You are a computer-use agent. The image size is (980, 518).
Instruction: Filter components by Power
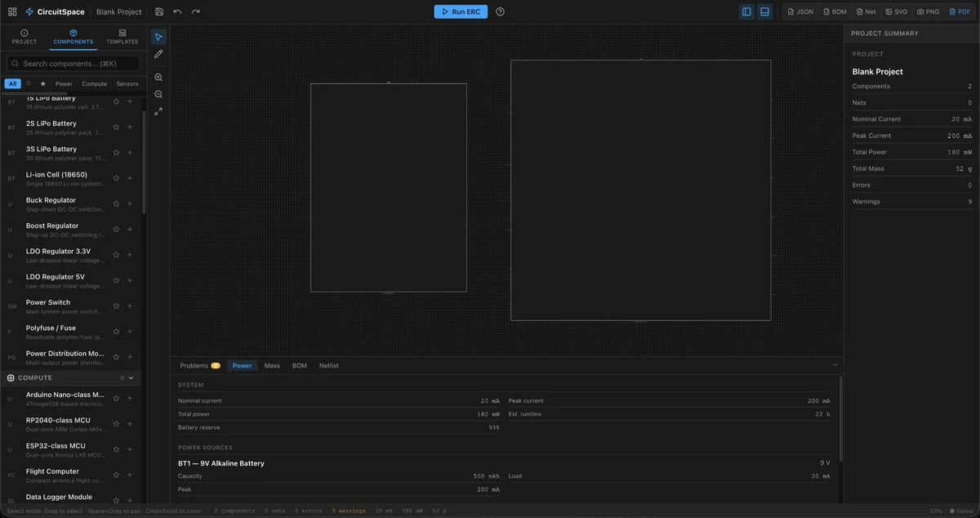coord(64,83)
